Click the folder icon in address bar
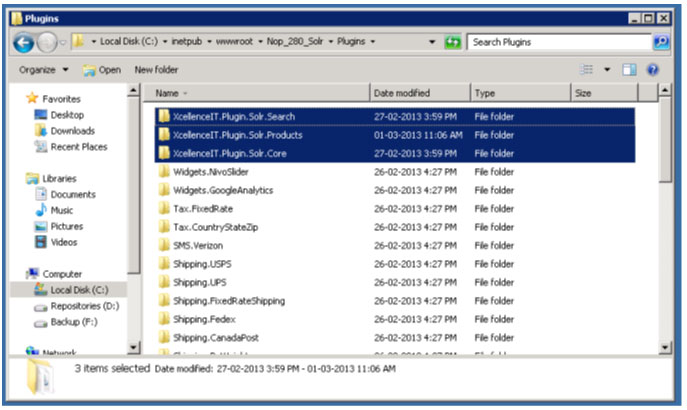Image resolution: width=687 pixels, height=410 pixels. 78,41
